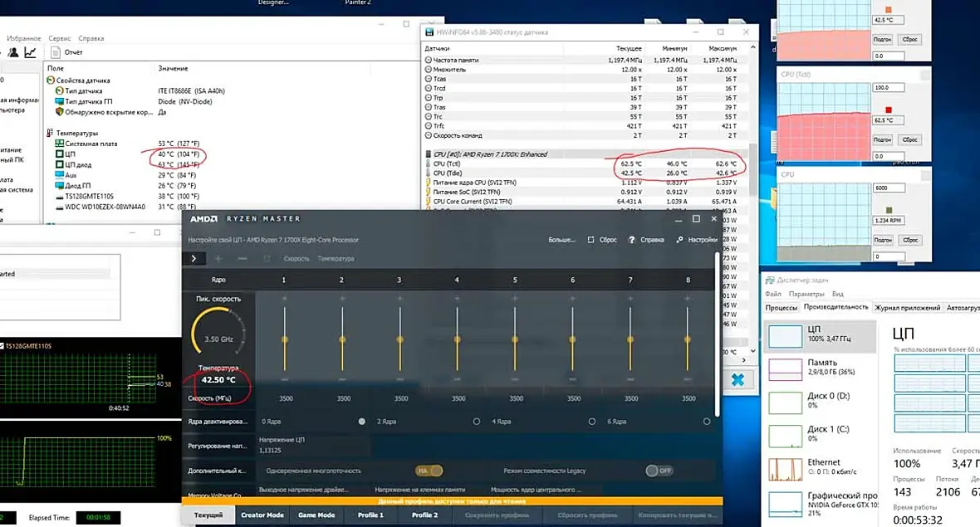Click minus below core 6 slider

[572, 379]
